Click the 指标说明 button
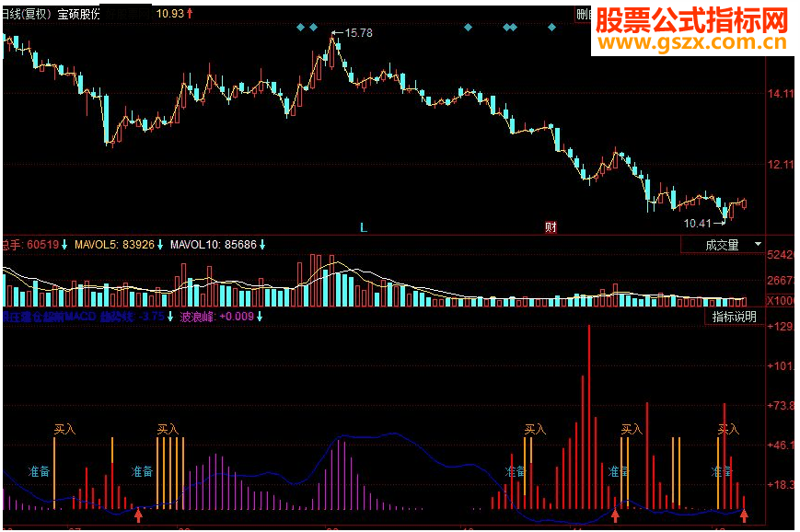 pos(734,318)
